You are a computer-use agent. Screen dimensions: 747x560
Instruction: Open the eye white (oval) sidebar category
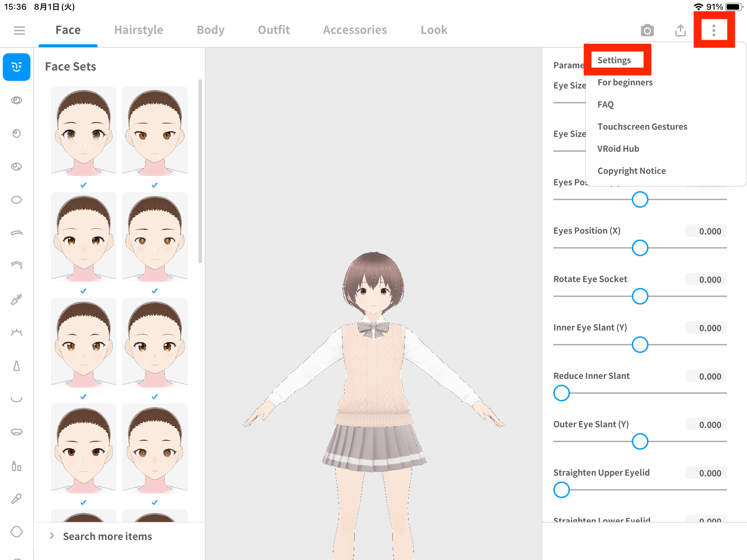coord(17,200)
